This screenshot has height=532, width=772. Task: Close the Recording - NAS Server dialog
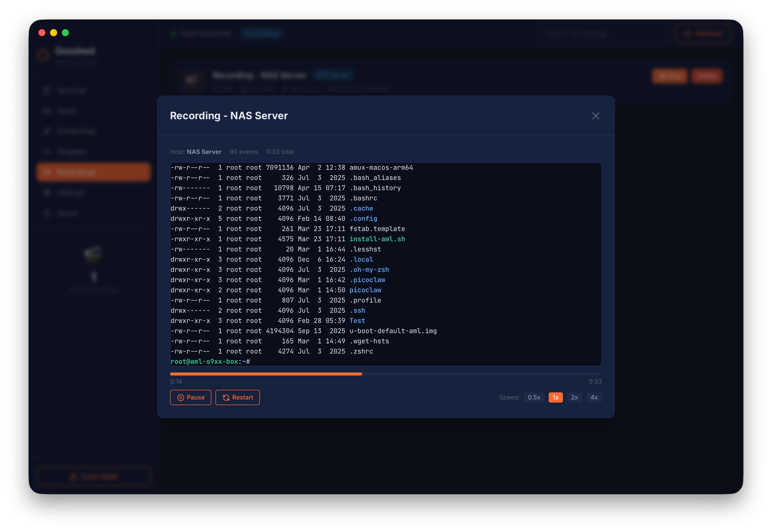(x=595, y=116)
